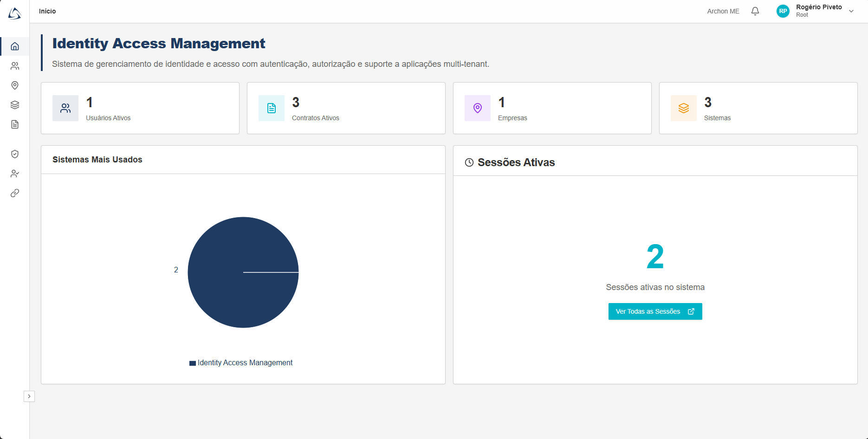Viewport: 868px width, 439px height.
Task: Open the Home sidebar icon
Action: pyautogui.click(x=15, y=46)
